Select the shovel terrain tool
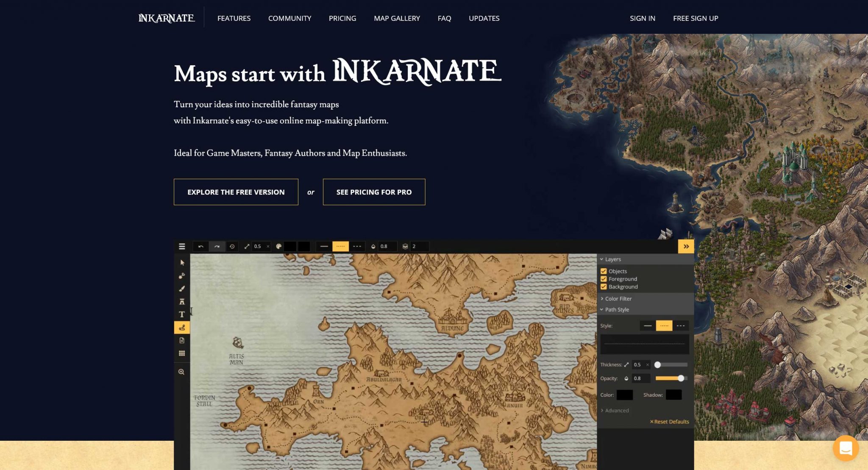The image size is (868, 470). point(182,276)
